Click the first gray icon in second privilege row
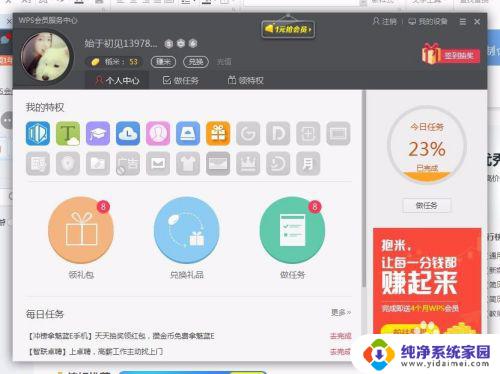Viewport: 500px width, 374px height. point(38,163)
